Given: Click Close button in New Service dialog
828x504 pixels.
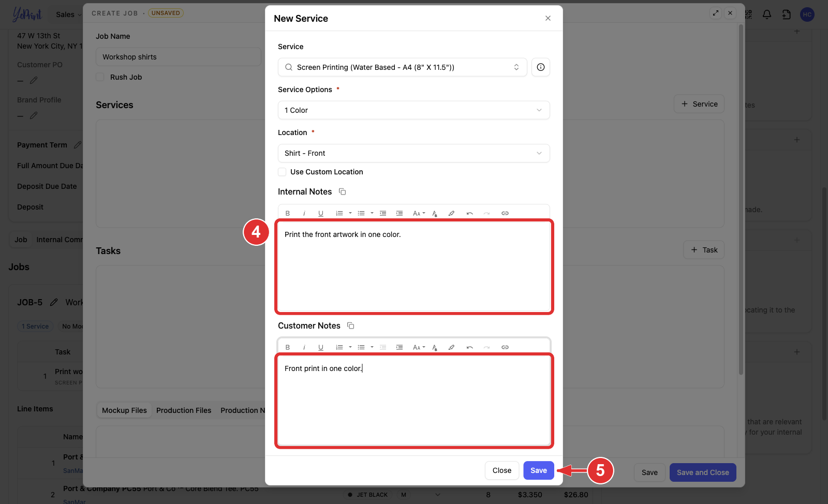Looking at the screenshot, I should [502, 470].
